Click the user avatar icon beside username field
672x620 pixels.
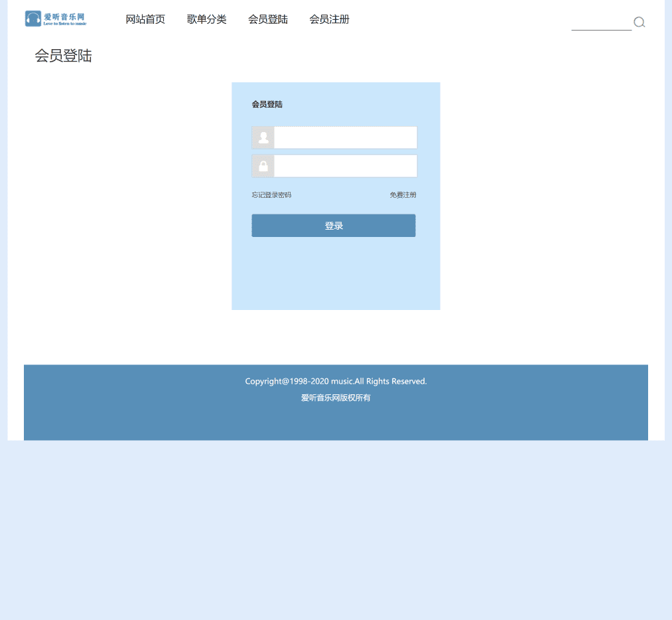[x=263, y=137]
